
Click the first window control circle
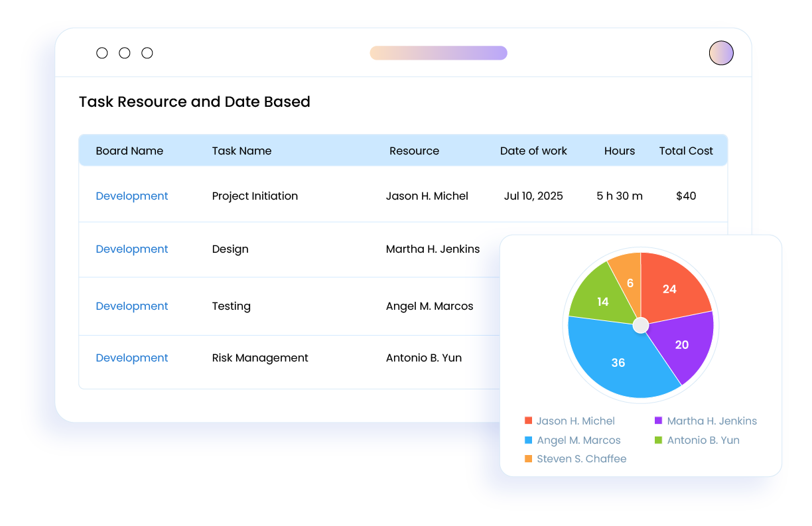(102, 53)
